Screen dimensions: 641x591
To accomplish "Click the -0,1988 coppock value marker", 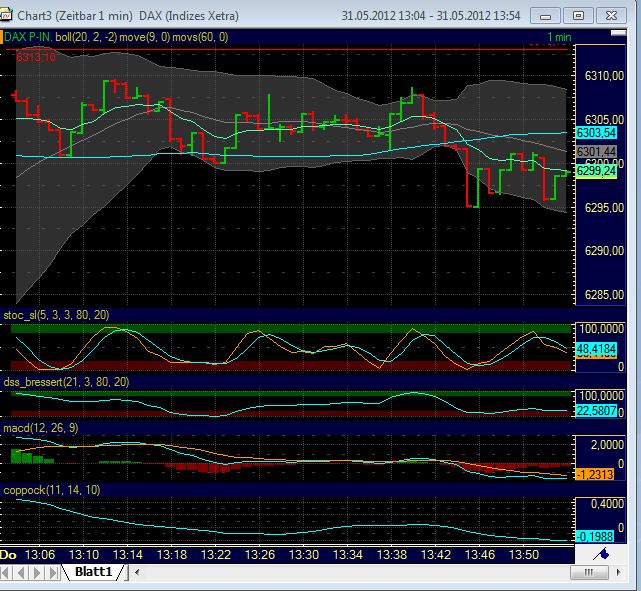I will (595, 536).
